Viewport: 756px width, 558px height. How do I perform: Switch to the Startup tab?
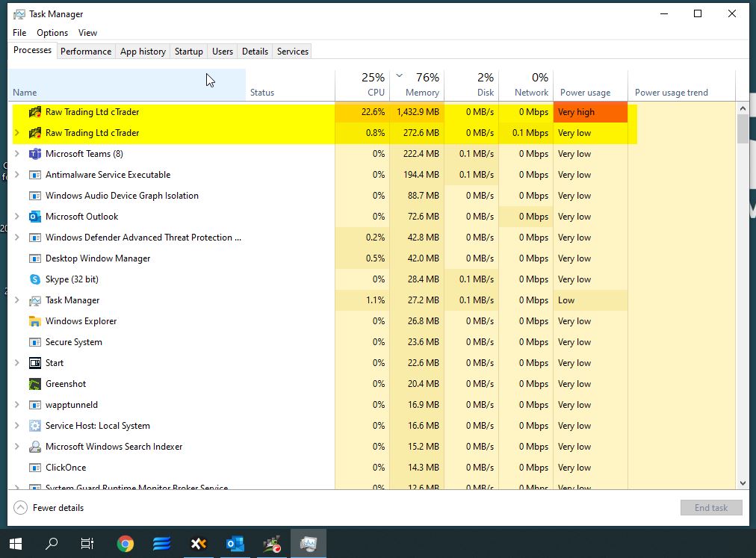[x=188, y=51]
